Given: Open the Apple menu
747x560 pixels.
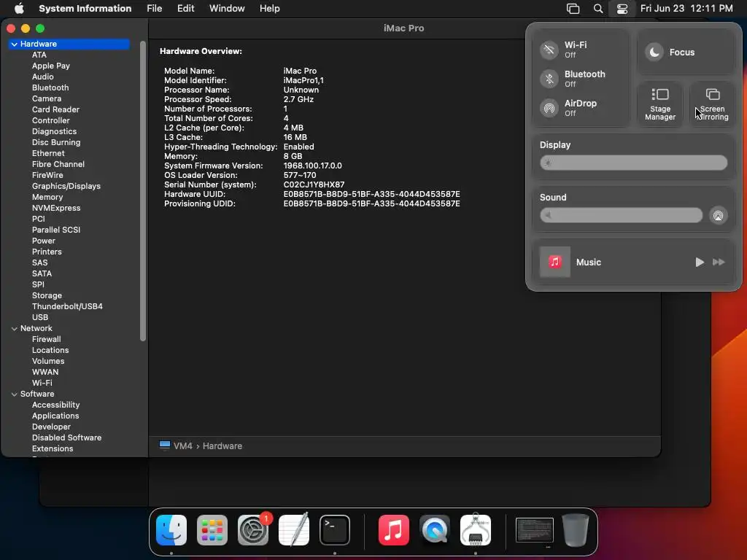Looking at the screenshot, I should 19,9.
